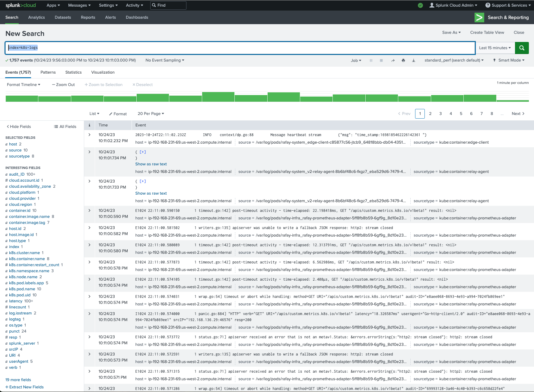Viewport: 534px width, 392px height.
Task: Click the sourcetype selected field
Action: [x=19, y=156]
